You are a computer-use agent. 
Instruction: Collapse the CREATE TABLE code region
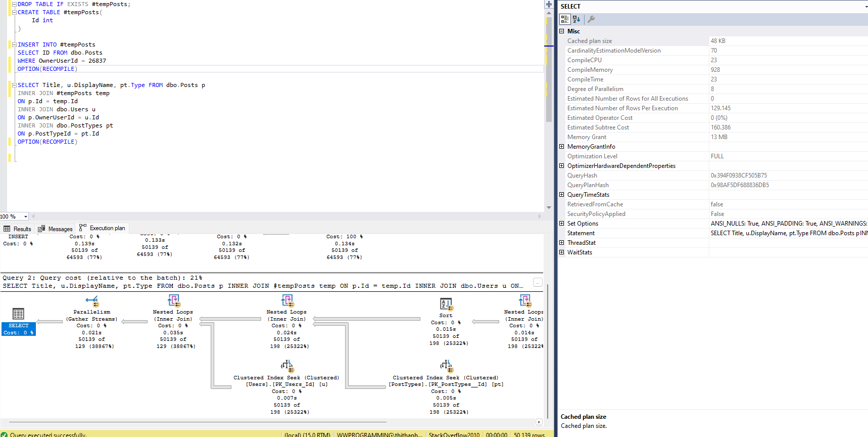14,12
